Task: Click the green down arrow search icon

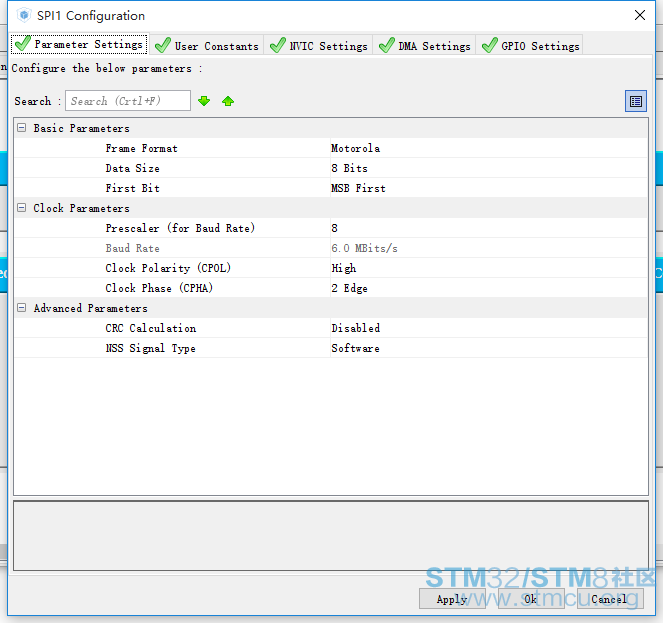Action: 204,101
